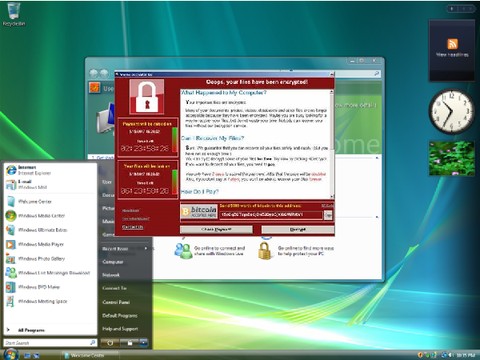
Task: Click the people icon for Go online to connect
Action: click(183, 251)
